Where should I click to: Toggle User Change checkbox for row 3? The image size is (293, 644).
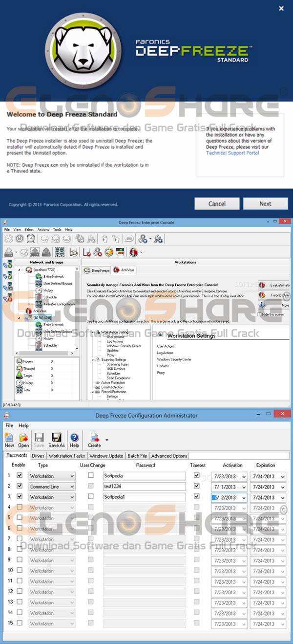coord(91,496)
